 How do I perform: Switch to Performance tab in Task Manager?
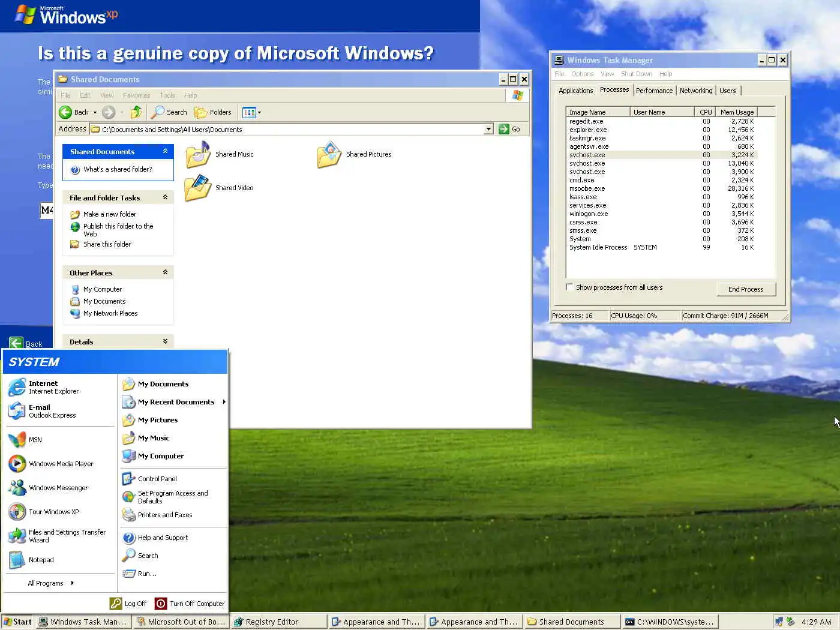(x=654, y=91)
